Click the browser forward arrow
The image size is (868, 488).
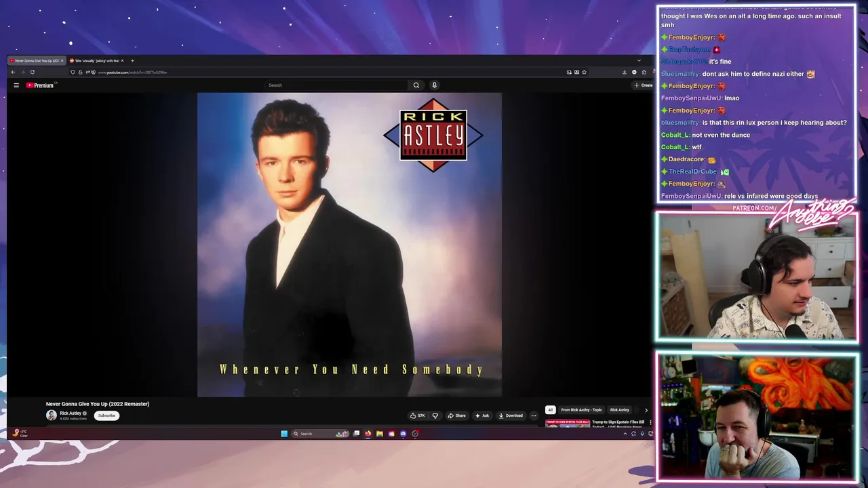22,72
